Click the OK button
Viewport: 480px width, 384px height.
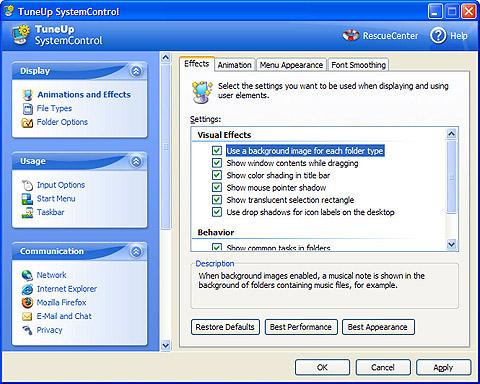pyautogui.click(x=322, y=367)
